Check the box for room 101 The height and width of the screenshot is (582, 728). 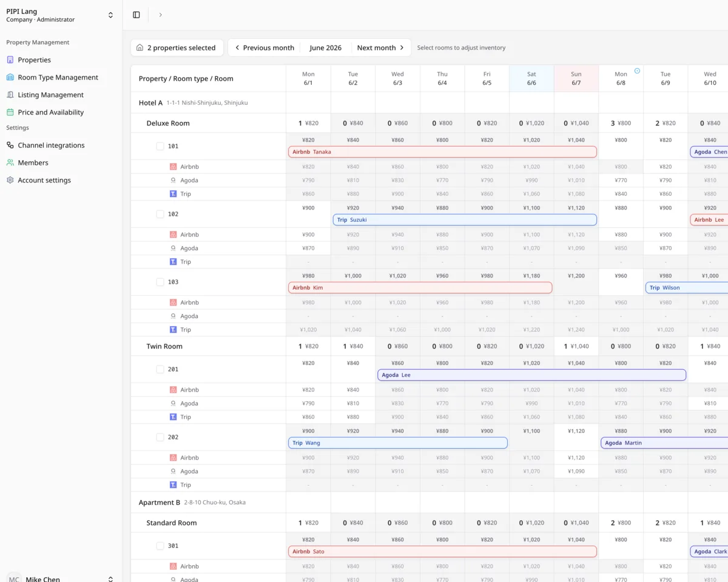coord(160,146)
